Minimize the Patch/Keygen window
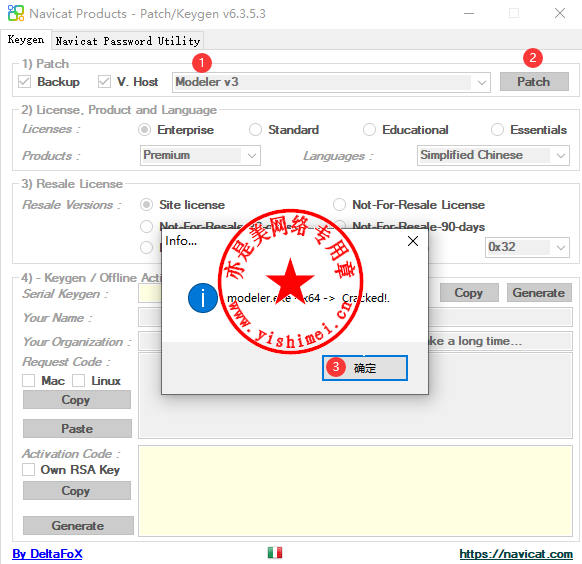 (469, 13)
